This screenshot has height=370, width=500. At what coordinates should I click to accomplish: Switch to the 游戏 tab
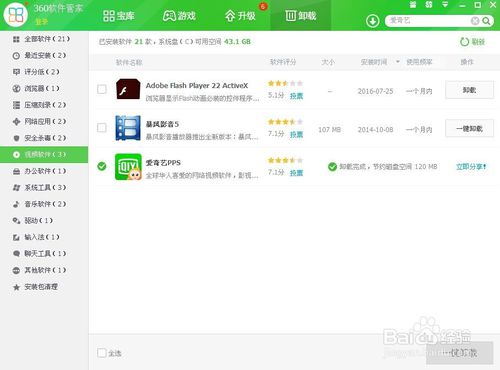(x=179, y=16)
